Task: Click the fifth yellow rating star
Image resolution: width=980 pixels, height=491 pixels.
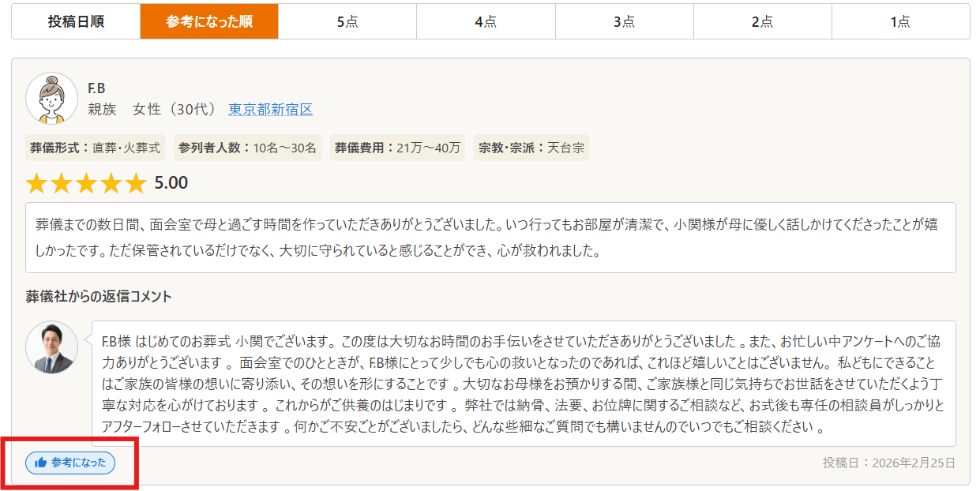Action: click(136, 183)
